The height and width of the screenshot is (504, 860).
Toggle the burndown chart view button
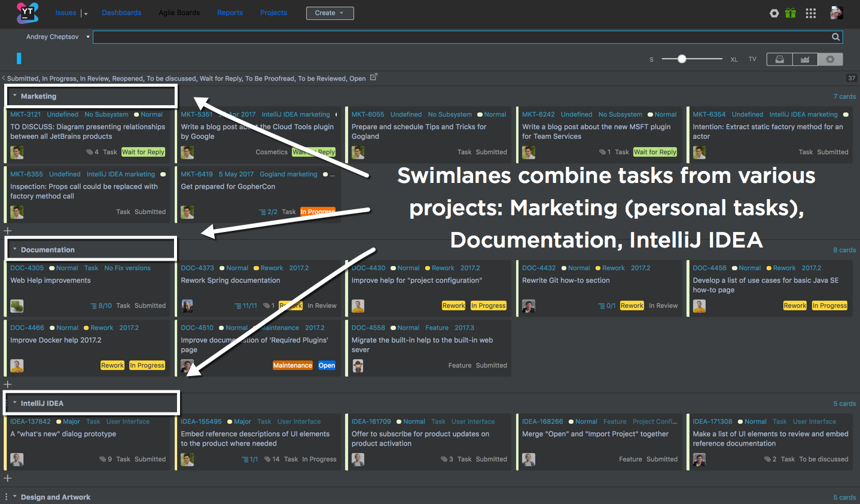[x=805, y=59]
